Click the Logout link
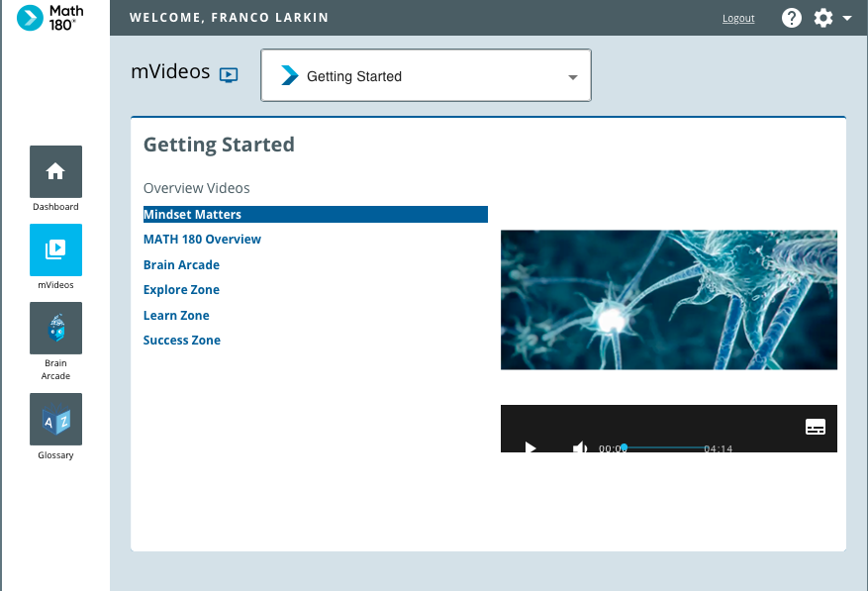Image resolution: width=868 pixels, height=591 pixels. [x=738, y=18]
